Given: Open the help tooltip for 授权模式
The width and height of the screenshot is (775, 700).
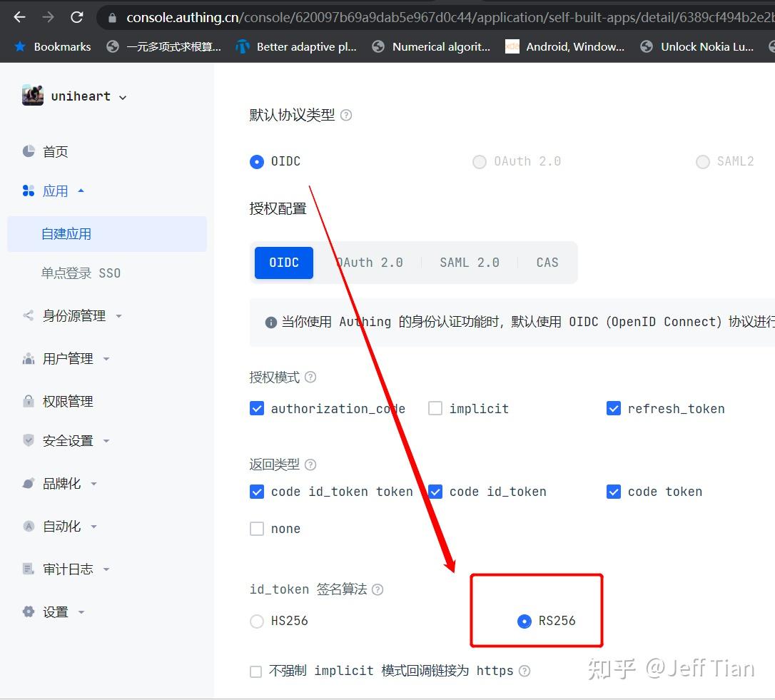Looking at the screenshot, I should (x=310, y=377).
